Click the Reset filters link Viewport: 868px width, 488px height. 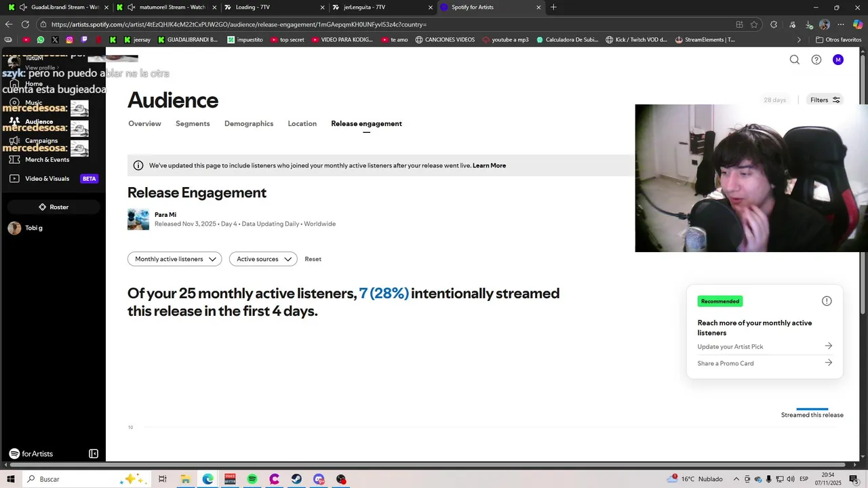click(313, 259)
